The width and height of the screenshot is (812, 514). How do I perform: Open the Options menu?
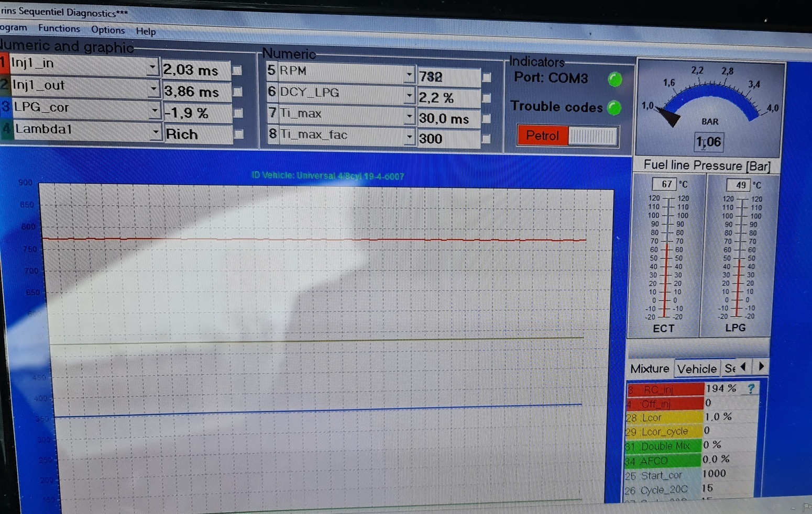click(108, 30)
